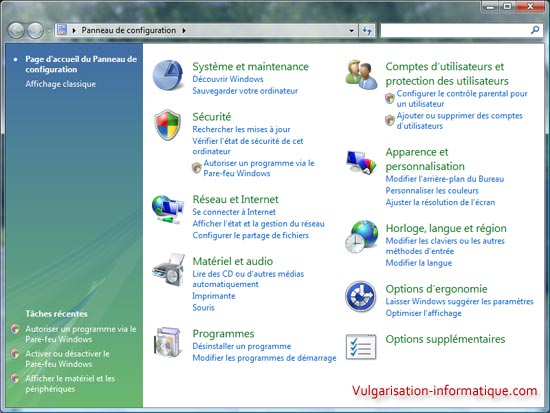Viewport: 550px width, 413px height.
Task: Click shield icon beside Autoriser un programme in Sécurité
Action: pos(197,168)
